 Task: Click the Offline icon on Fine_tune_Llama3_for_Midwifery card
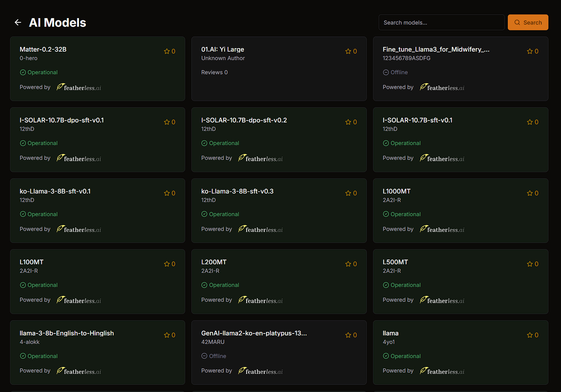click(386, 72)
